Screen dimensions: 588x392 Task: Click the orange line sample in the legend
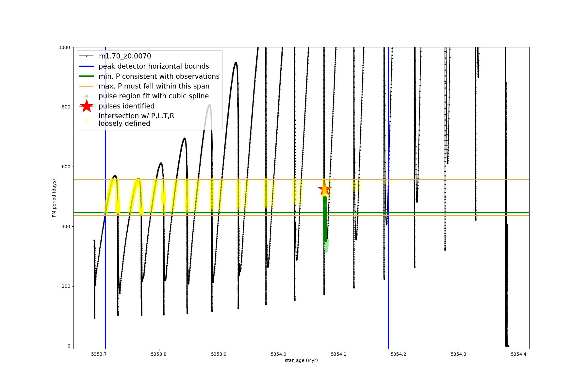pyautogui.click(x=87, y=86)
